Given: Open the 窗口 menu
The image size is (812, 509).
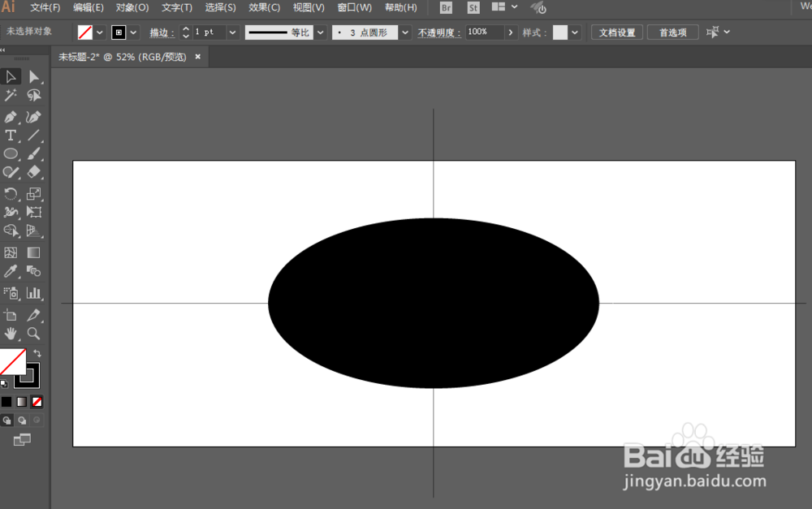Looking at the screenshot, I should click(x=354, y=7).
